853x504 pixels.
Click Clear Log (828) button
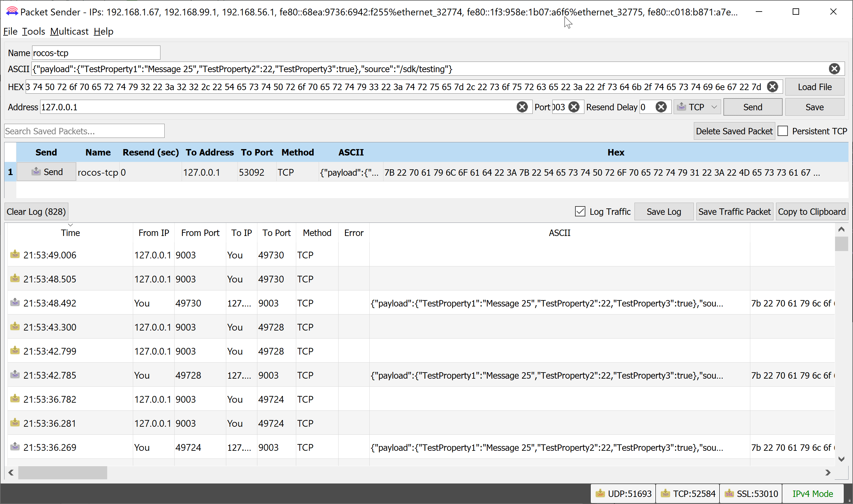[x=36, y=212]
